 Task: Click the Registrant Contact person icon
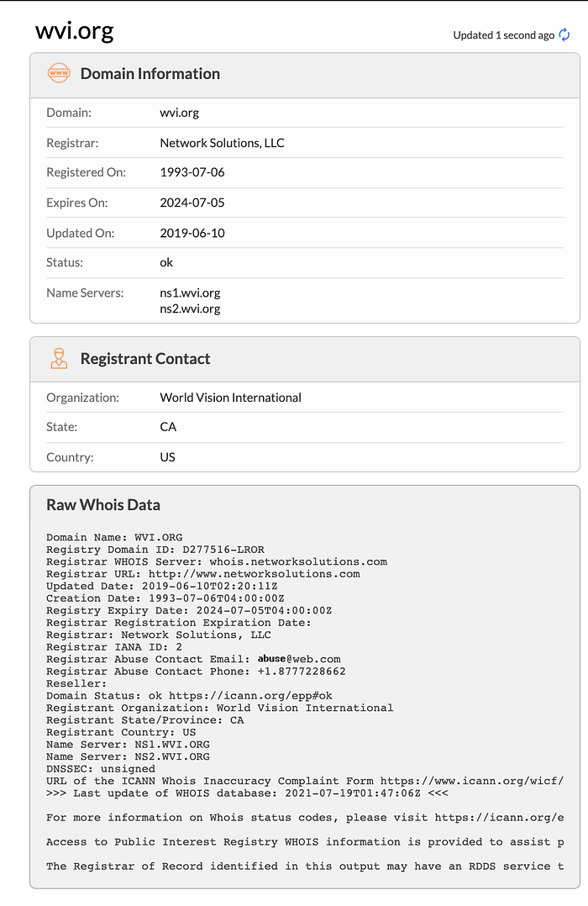pyautogui.click(x=59, y=358)
